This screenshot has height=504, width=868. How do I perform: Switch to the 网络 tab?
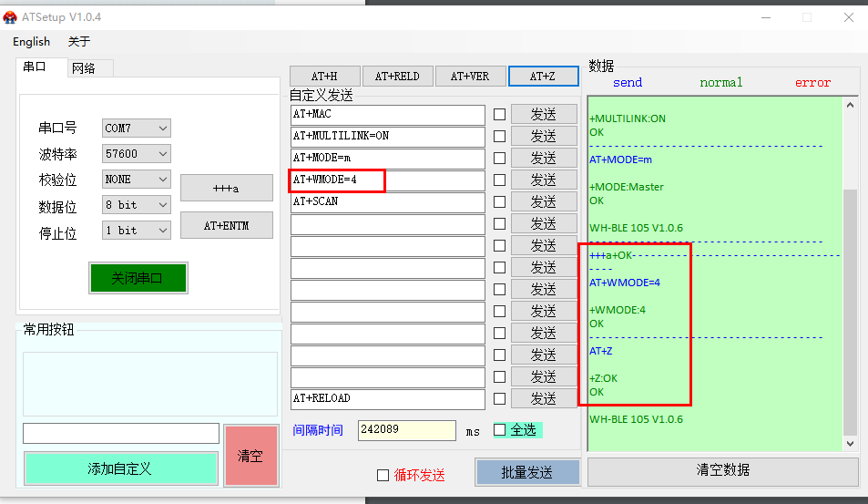(84, 68)
